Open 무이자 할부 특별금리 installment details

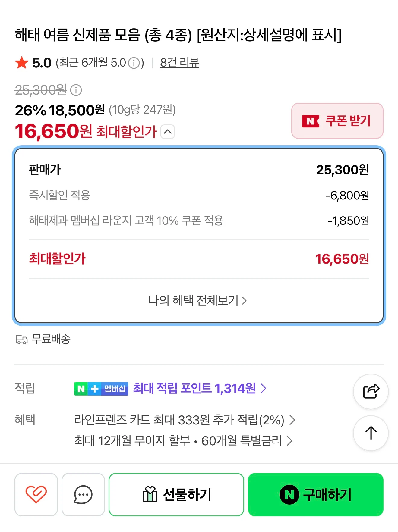pyautogui.click(x=183, y=441)
